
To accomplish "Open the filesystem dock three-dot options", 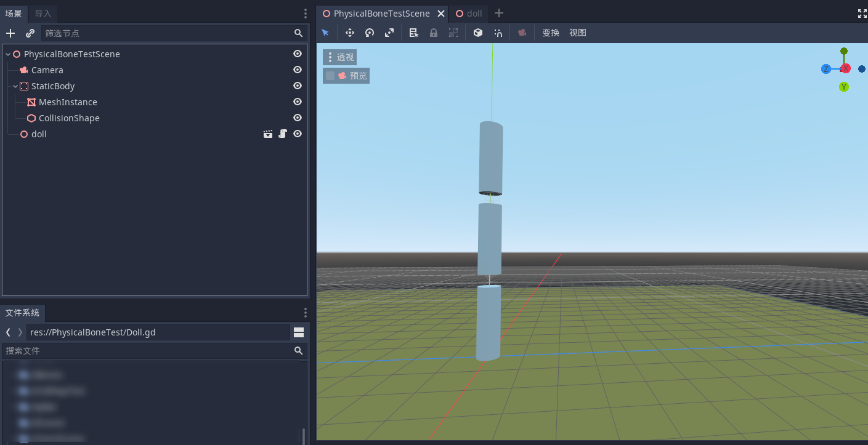I will (x=306, y=313).
